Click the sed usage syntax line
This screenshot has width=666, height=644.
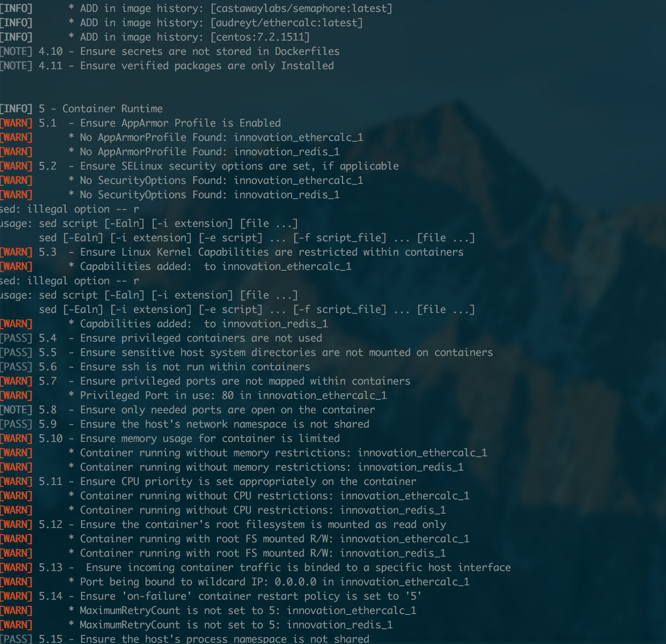pyautogui.click(x=149, y=223)
